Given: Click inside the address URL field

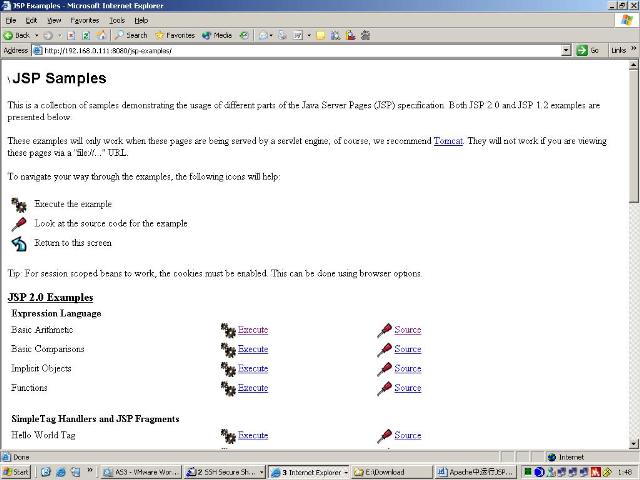Looking at the screenshot, I should 302,51.
